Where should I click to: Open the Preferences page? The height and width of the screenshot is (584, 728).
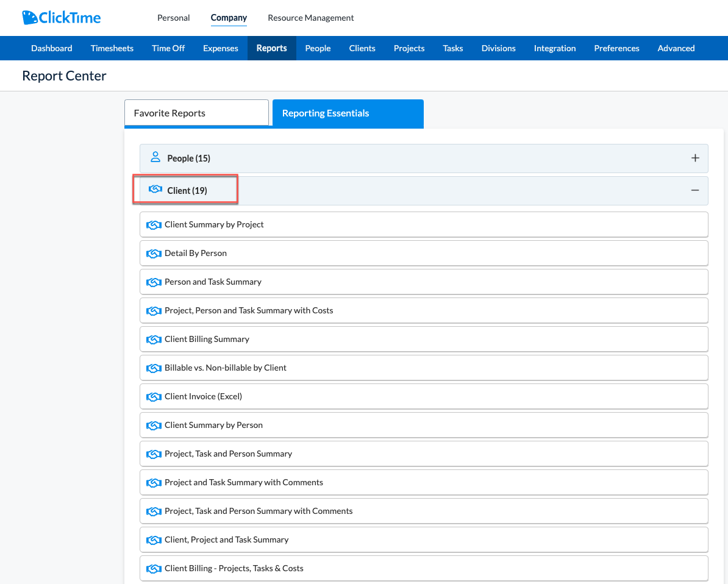616,48
